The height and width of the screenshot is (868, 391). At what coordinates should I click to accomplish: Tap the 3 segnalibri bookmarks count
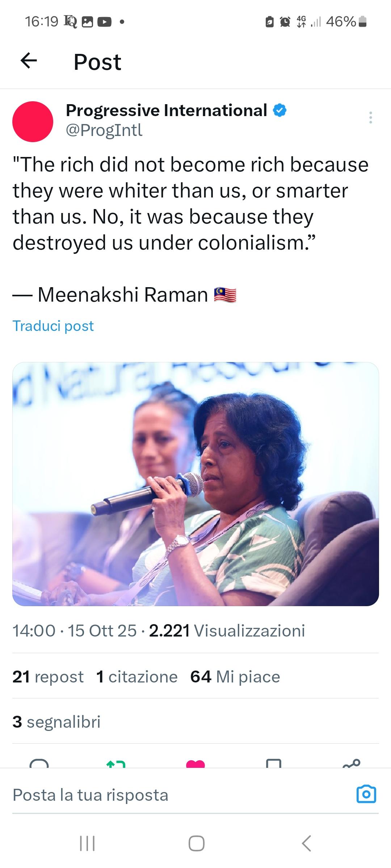56,722
